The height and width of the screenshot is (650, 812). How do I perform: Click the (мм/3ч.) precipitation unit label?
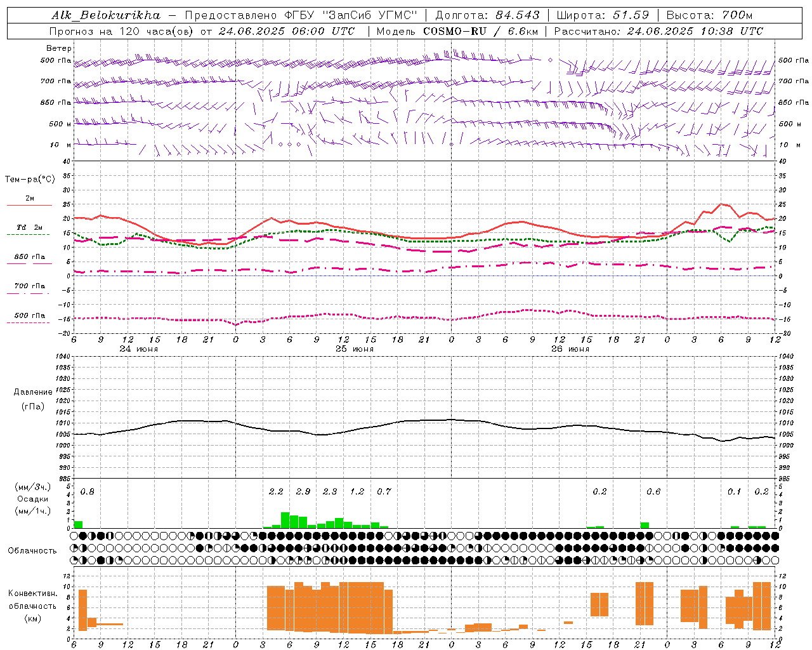(x=33, y=487)
